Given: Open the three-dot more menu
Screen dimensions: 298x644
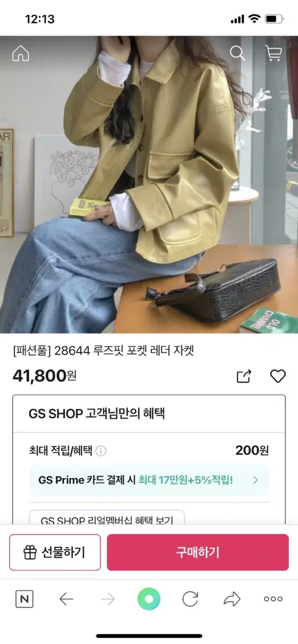Looking at the screenshot, I should 273,599.
